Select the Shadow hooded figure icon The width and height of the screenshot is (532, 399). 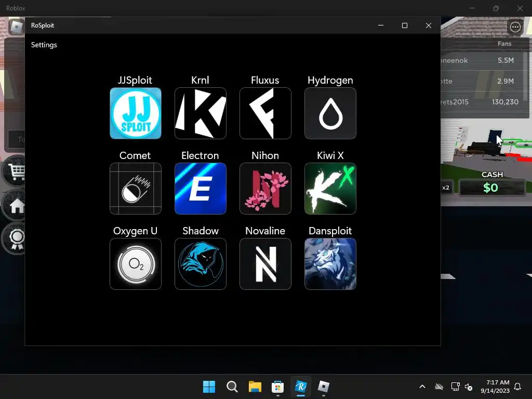[200, 264]
